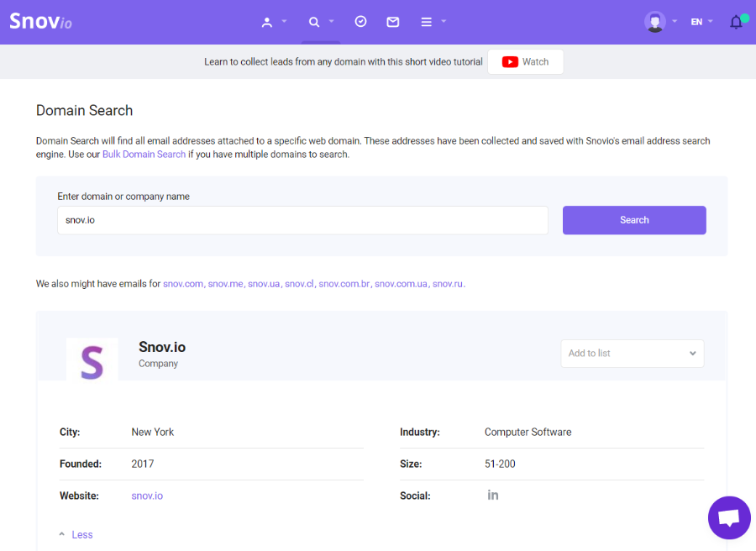Open the search magnifier icon menu
756x551 pixels.
[314, 22]
